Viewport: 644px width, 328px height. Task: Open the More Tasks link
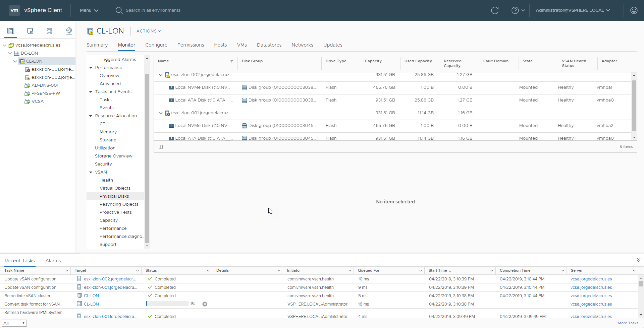(628, 323)
